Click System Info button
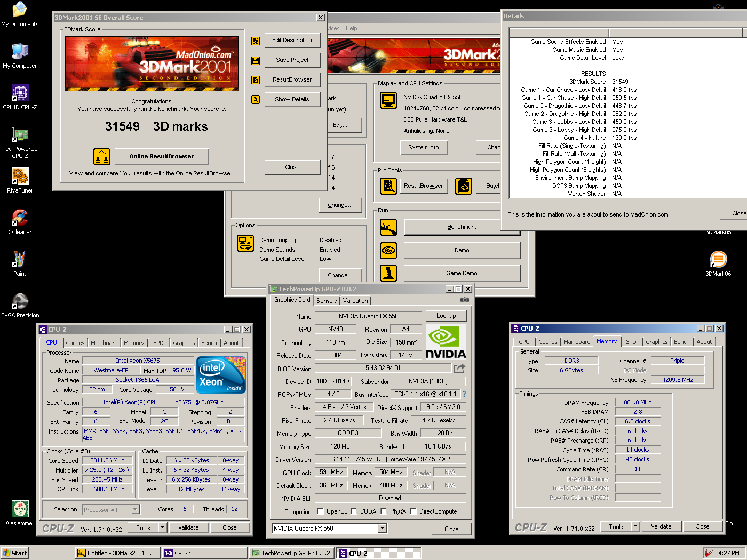This screenshot has width=747, height=560. coord(424,147)
